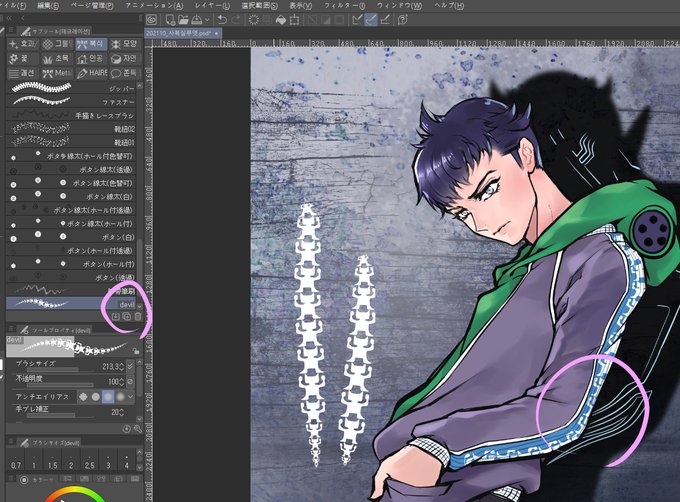This screenshot has width=680, height=502.
Task: Open dropdown arrow next to Save icon
Action: [x=207, y=20]
